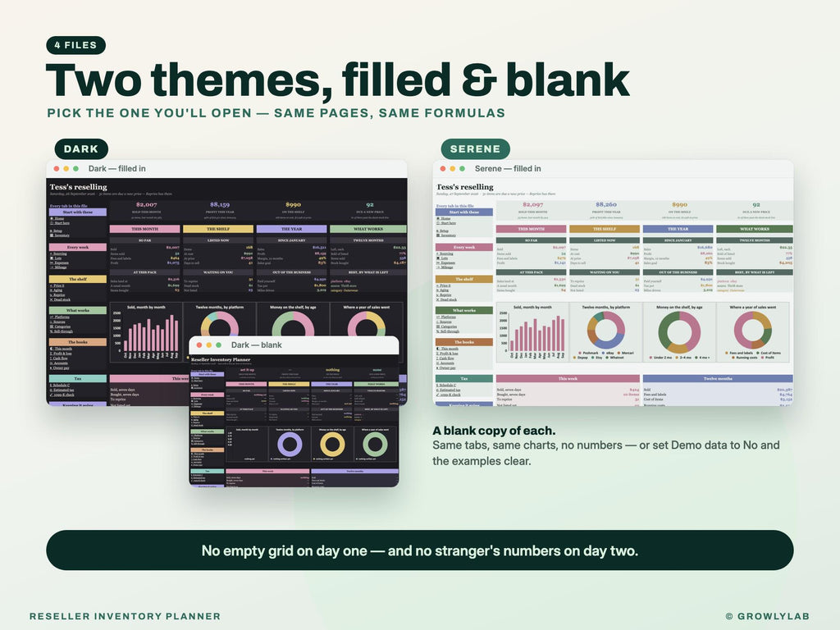This screenshot has width=840, height=630.
Task: Click the green sales donut in the 'Dark — blank' window
Action: click(x=375, y=444)
